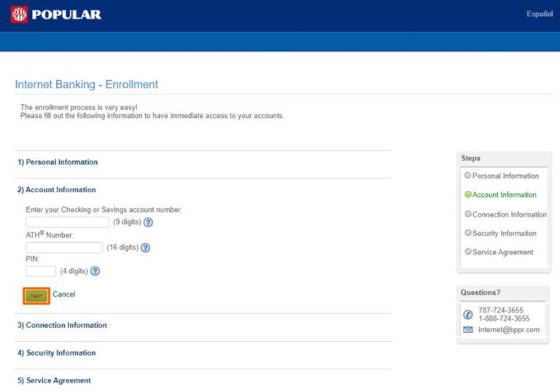Click the Cancel link

pos(64,294)
